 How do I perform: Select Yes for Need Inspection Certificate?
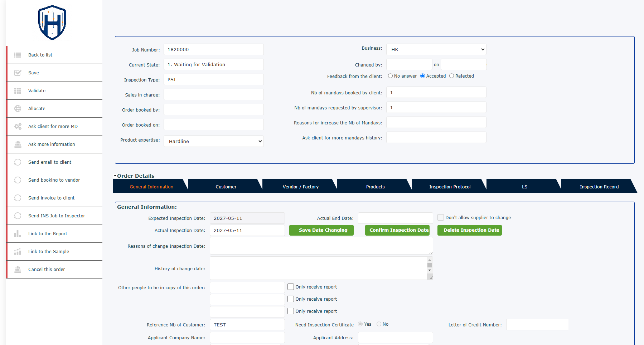coord(360,324)
